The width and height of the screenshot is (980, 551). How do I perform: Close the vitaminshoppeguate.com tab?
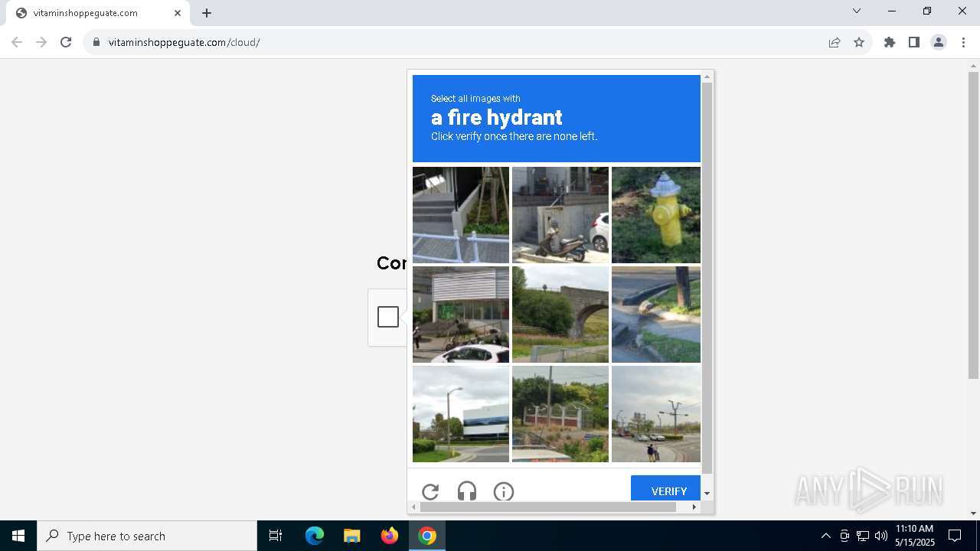pos(178,13)
